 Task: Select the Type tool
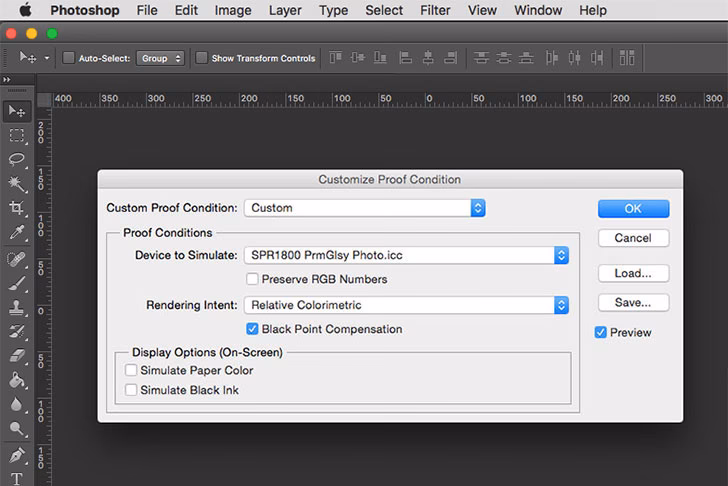pyautogui.click(x=17, y=478)
